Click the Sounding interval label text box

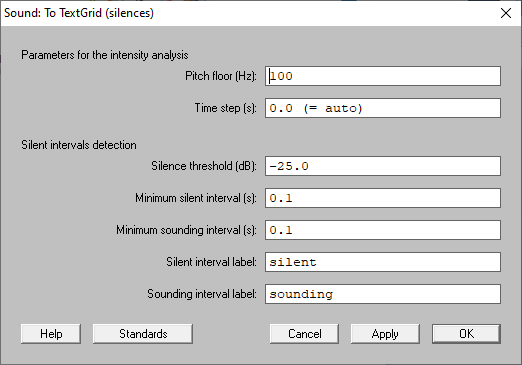[x=383, y=294]
